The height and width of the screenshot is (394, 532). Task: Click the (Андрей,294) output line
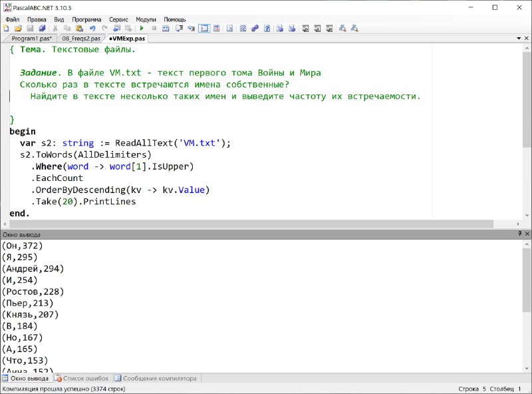point(33,269)
